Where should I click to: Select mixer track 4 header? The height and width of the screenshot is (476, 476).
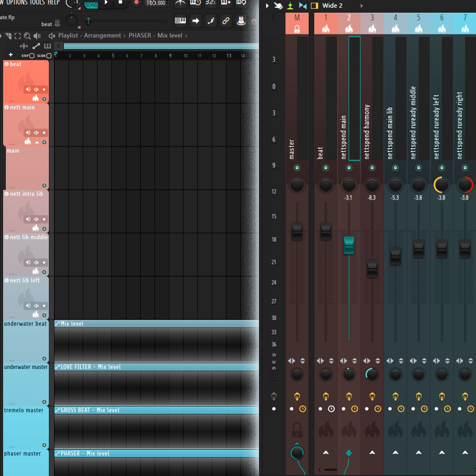click(395, 23)
